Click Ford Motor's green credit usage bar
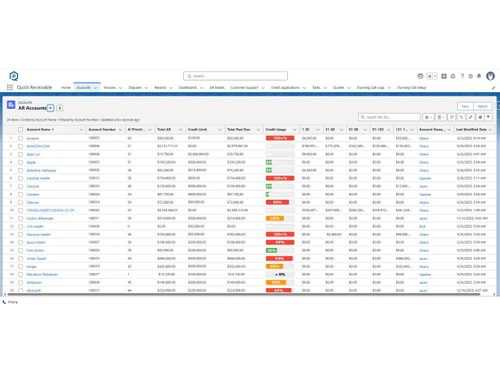500x375 pixels. (x=271, y=250)
